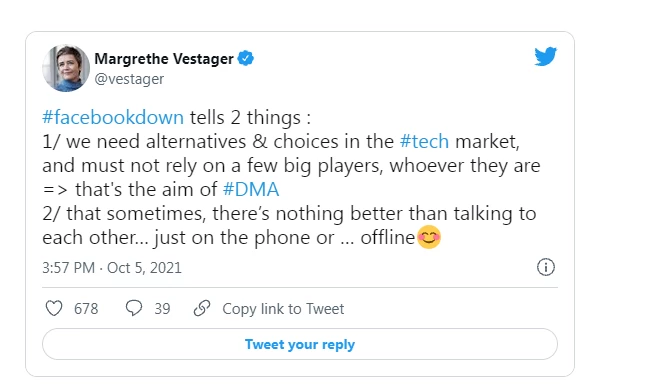Click the tweet line about big players

[x=291, y=166]
